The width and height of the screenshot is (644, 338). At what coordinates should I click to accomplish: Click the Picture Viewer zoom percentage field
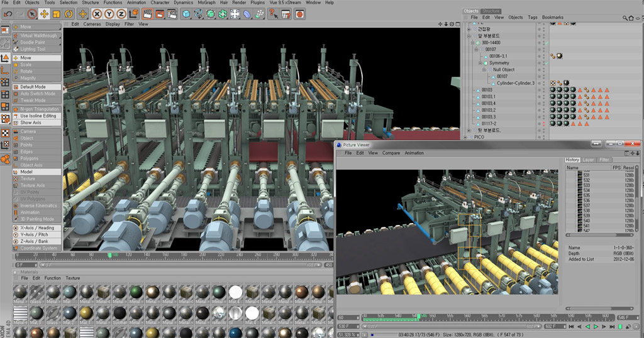(347, 335)
